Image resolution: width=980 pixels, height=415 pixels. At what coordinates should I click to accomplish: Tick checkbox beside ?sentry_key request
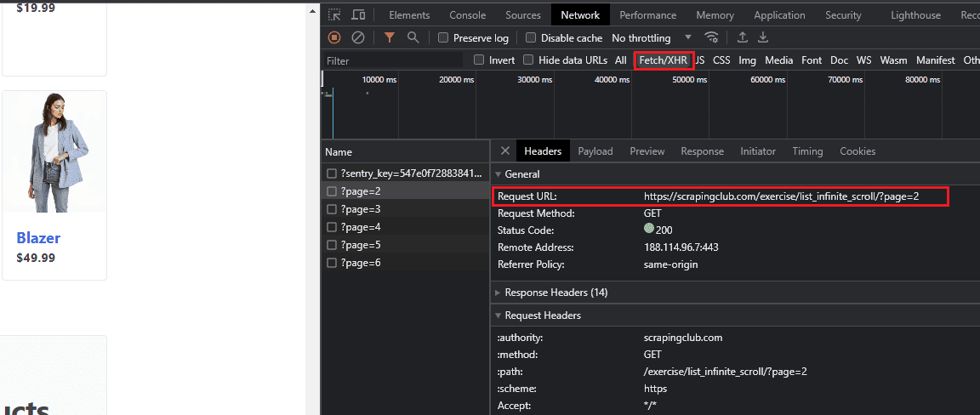332,173
